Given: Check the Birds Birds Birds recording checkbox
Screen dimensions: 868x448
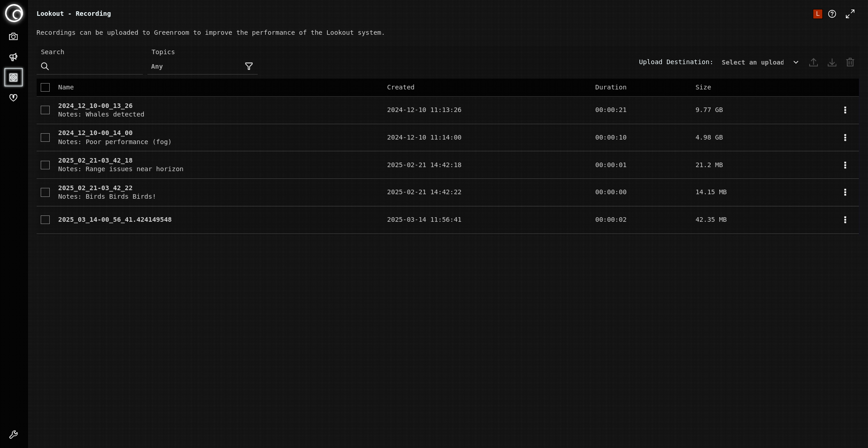Looking at the screenshot, I should coord(45,192).
